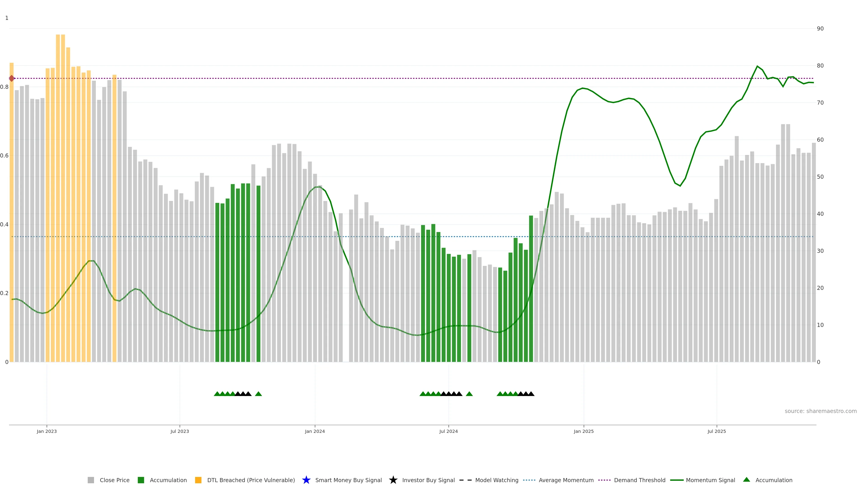Click the red diamond marker on threshold line

pyautogui.click(x=12, y=78)
